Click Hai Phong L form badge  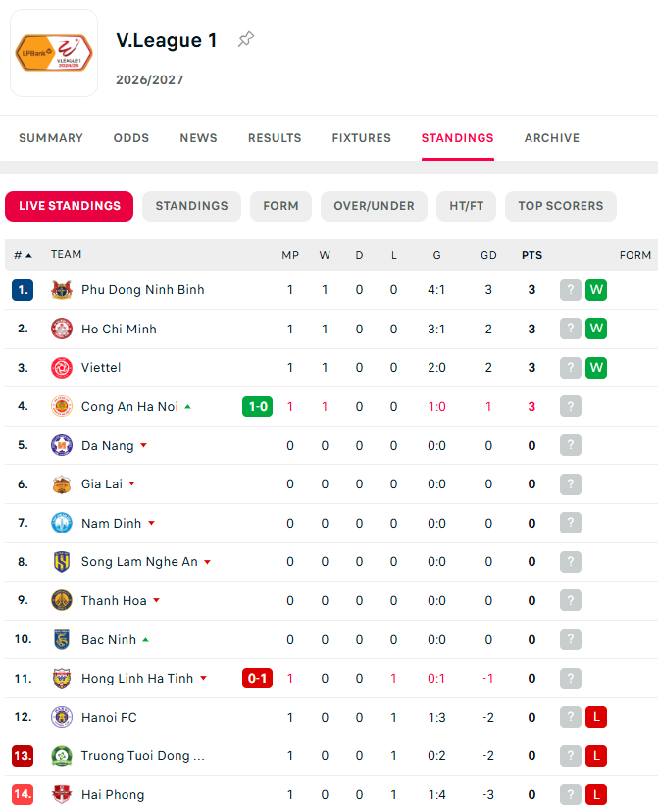596,795
